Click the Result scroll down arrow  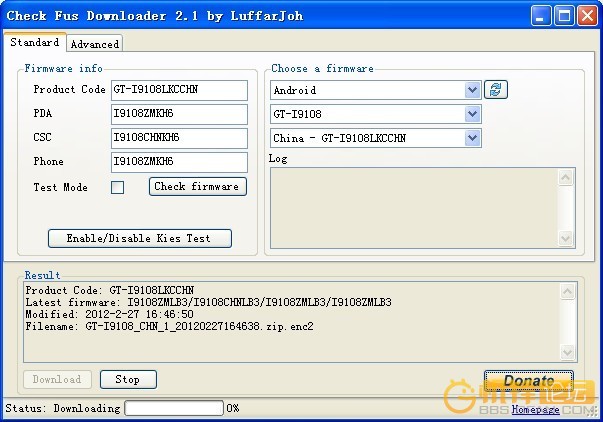click(x=568, y=352)
